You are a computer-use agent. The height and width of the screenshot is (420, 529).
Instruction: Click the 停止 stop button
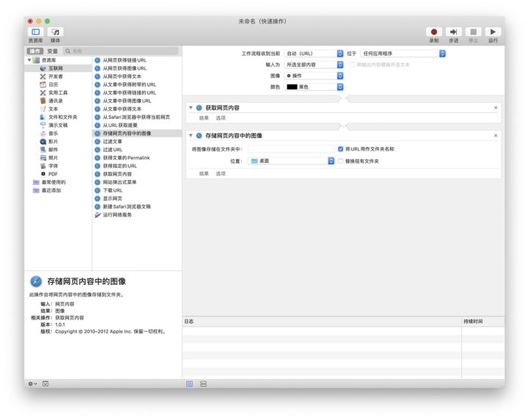pyautogui.click(x=473, y=32)
